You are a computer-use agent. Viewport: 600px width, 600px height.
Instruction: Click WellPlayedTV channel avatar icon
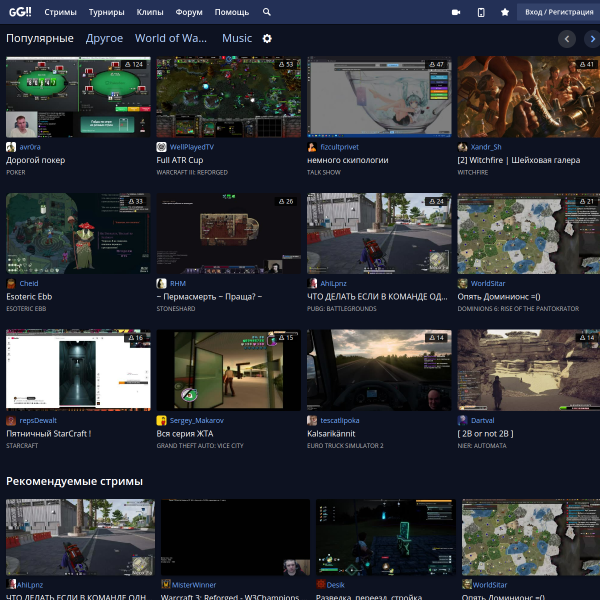162,147
